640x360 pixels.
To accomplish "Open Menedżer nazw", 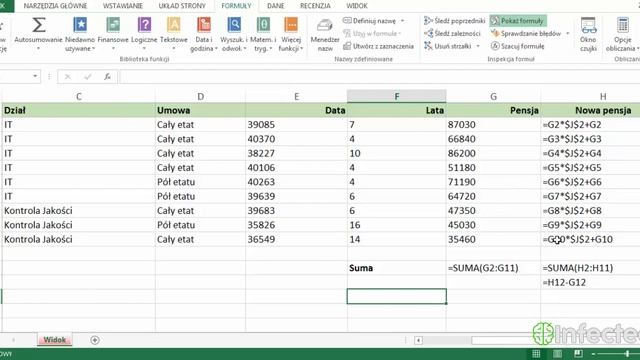I will pos(325,35).
